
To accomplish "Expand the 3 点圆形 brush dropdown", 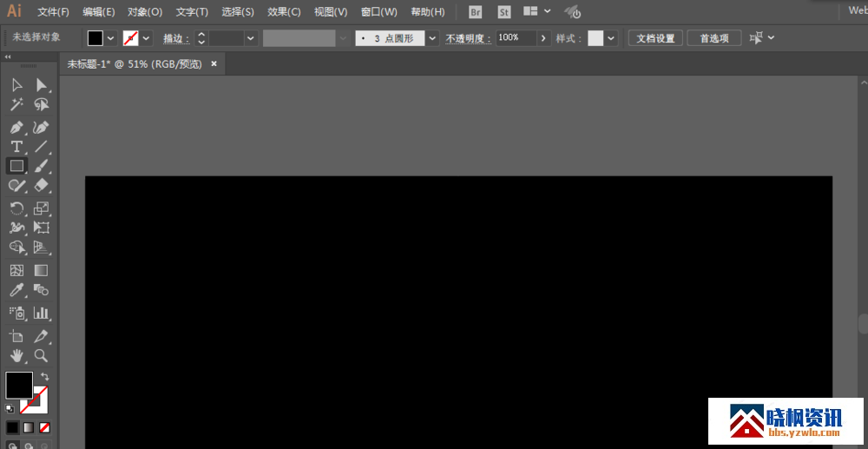I will tap(432, 38).
